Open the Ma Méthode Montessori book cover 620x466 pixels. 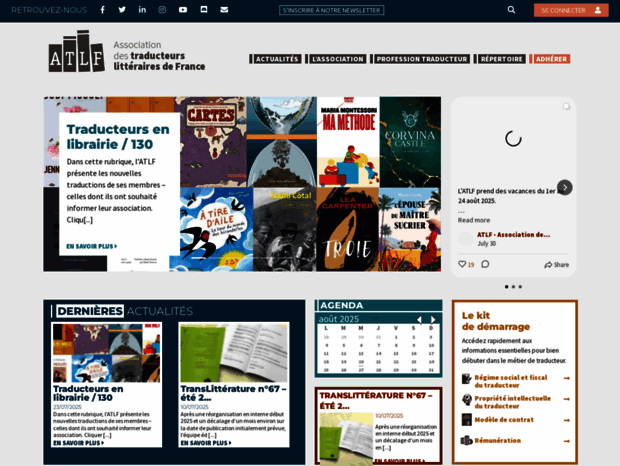pos(348,142)
